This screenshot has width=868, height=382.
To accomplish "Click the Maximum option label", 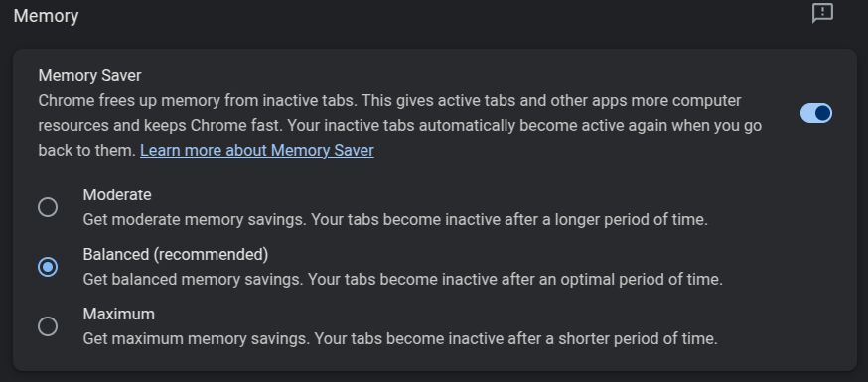I will [x=118, y=314].
